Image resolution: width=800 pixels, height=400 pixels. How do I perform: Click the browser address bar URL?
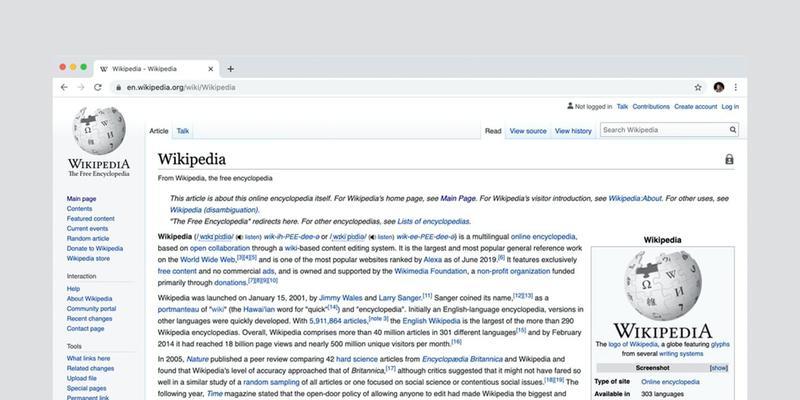[x=181, y=87]
